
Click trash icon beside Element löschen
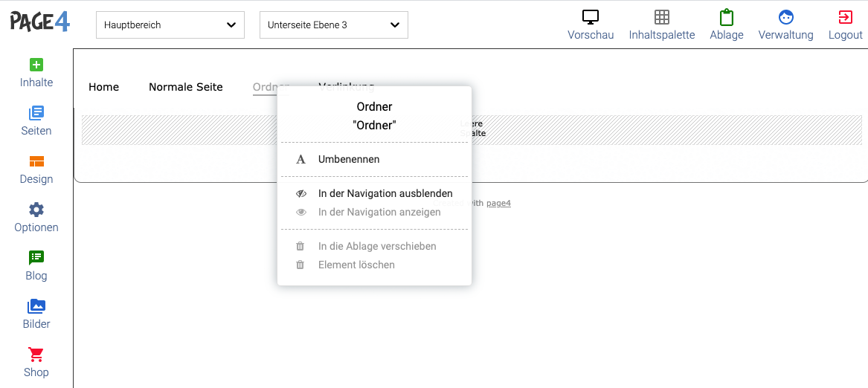pos(300,265)
